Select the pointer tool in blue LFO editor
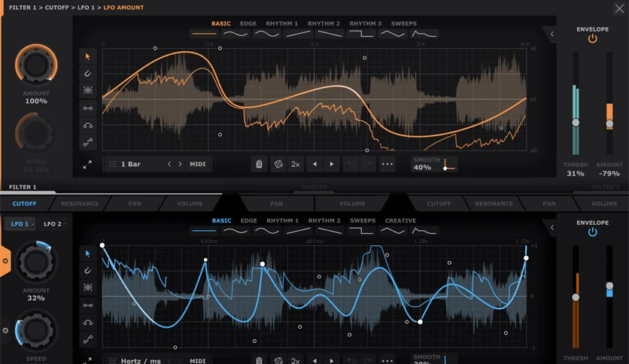This screenshot has width=629, height=364. coord(88,253)
